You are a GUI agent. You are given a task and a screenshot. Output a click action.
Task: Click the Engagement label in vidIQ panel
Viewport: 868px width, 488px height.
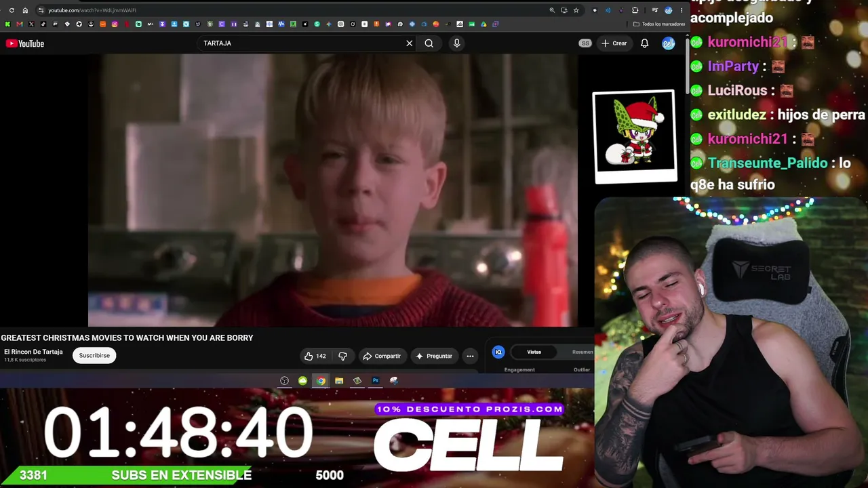pos(519,369)
